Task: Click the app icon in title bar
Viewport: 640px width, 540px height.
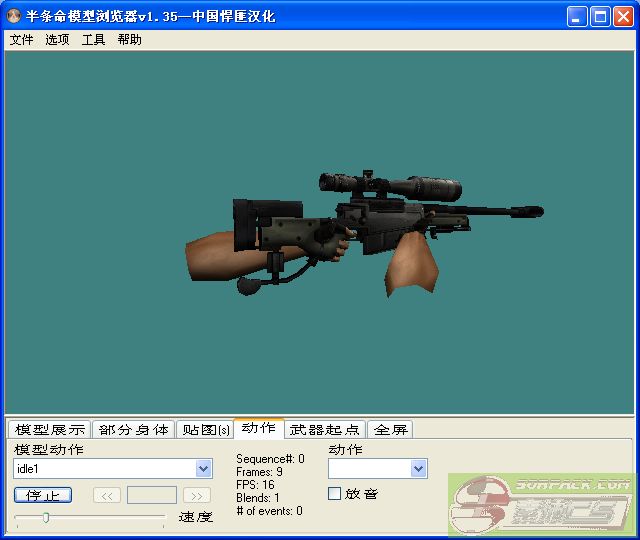Action: coord(14,16)
